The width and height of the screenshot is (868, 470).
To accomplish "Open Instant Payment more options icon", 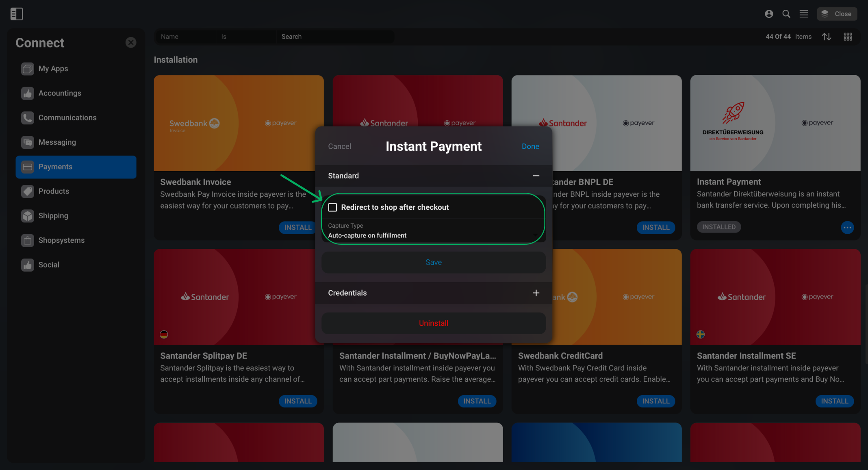I will 847,227.
